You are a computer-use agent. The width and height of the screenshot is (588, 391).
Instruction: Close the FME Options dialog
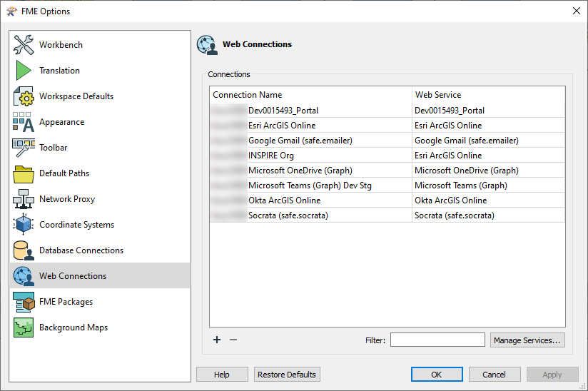point(577,11)
